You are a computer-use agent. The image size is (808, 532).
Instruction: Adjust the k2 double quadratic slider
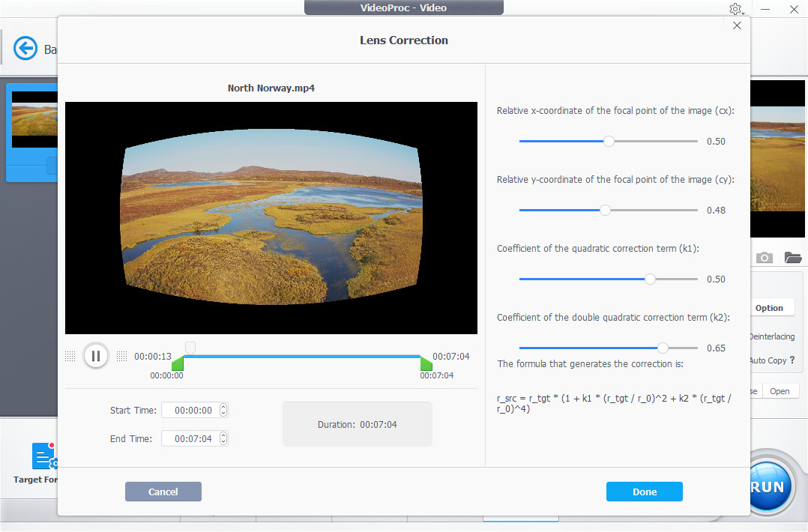[609, 348]
